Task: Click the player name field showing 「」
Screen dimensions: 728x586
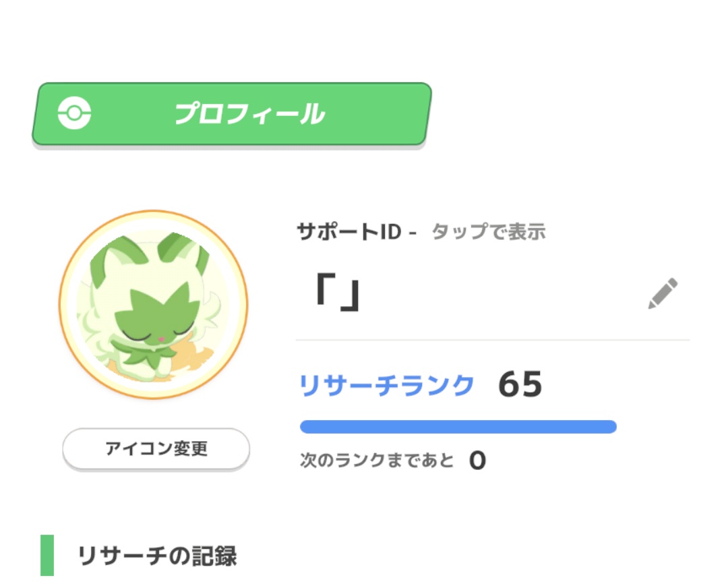Action: (x=492, y=294)
